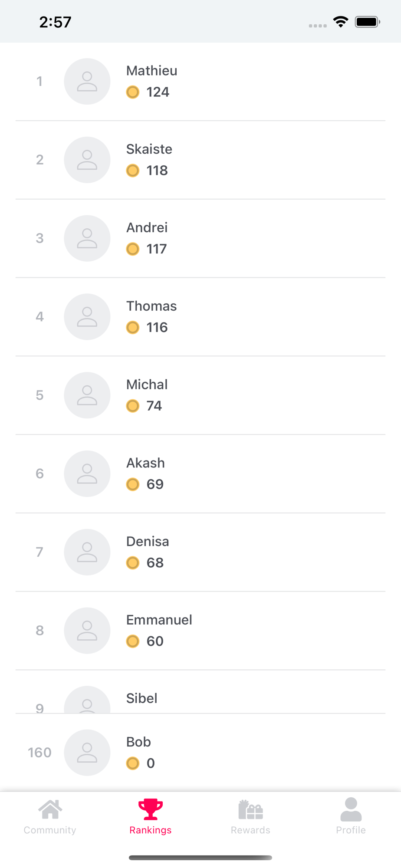The height and width of the screenshot is (868, 401).
Task: Tap Akash's avatar icon
Action: (87, 473)
